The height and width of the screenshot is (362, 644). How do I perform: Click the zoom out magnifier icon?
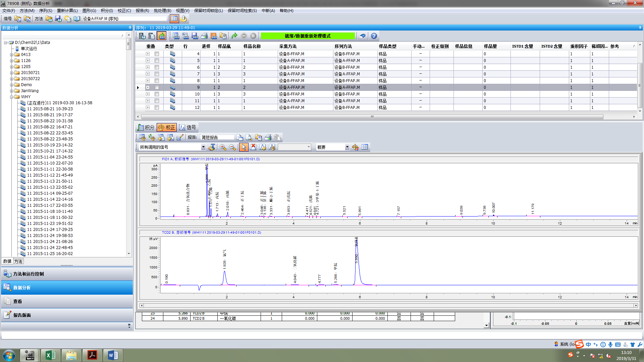point(232,147)
